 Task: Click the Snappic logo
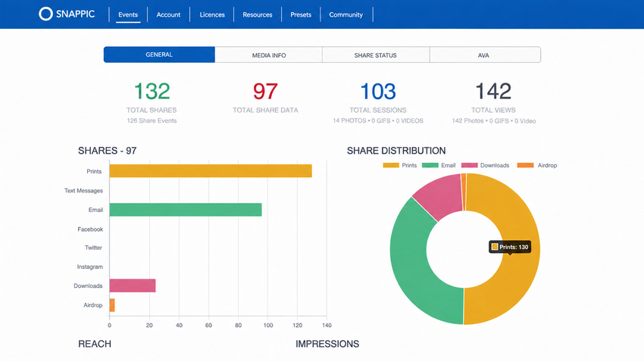[x=67, y=14]
